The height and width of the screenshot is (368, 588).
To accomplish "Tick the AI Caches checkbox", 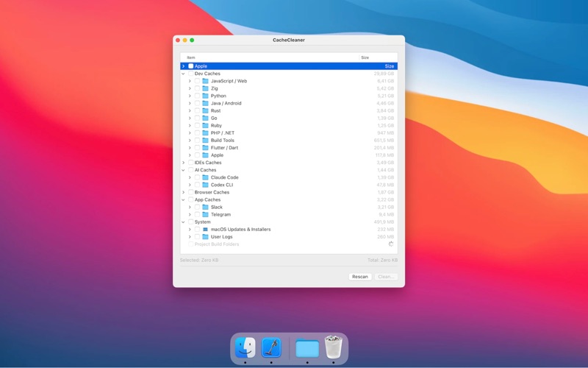I will coord(191,170).
